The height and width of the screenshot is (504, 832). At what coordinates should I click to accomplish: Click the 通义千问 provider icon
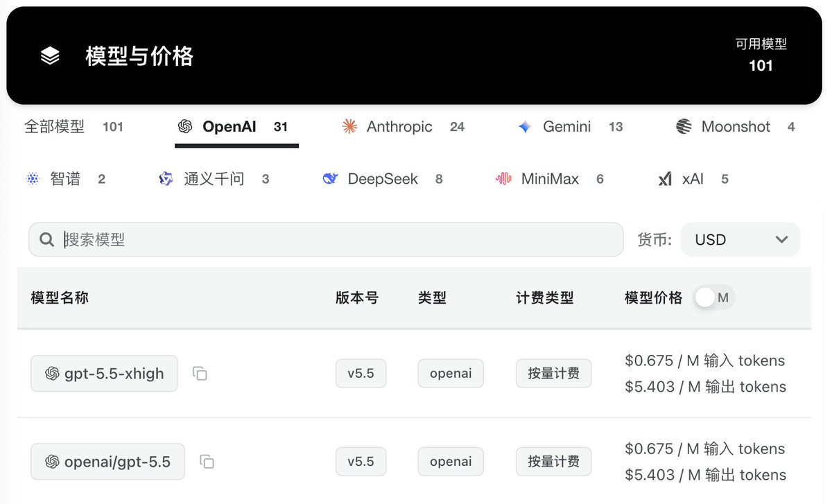tap(166, 179)
